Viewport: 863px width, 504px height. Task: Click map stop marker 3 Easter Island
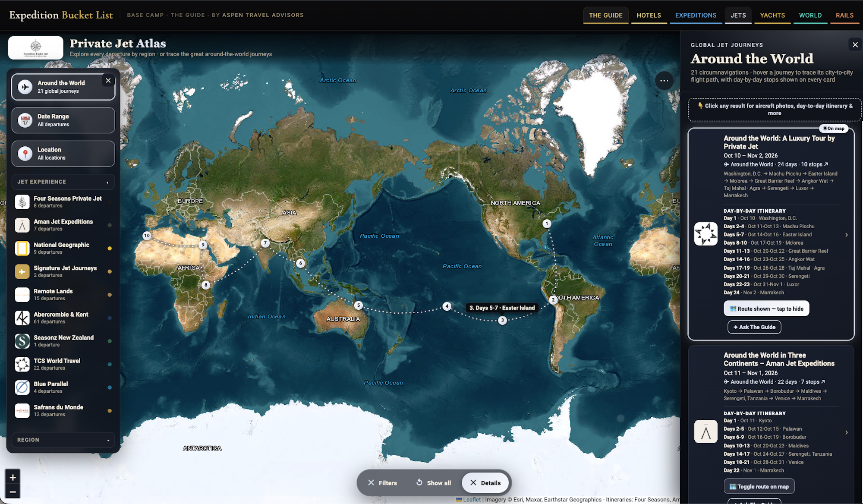[x=502, y=320]
